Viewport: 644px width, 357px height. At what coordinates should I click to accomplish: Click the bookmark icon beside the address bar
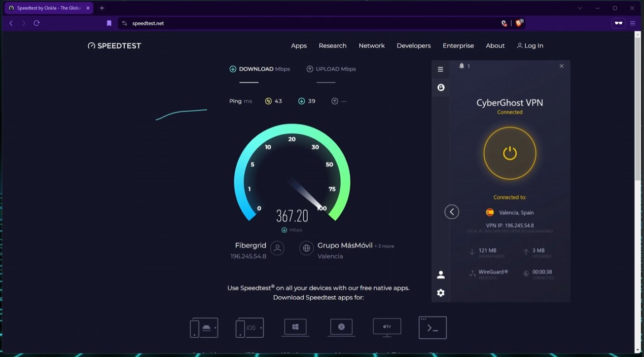tap(109, 23)
